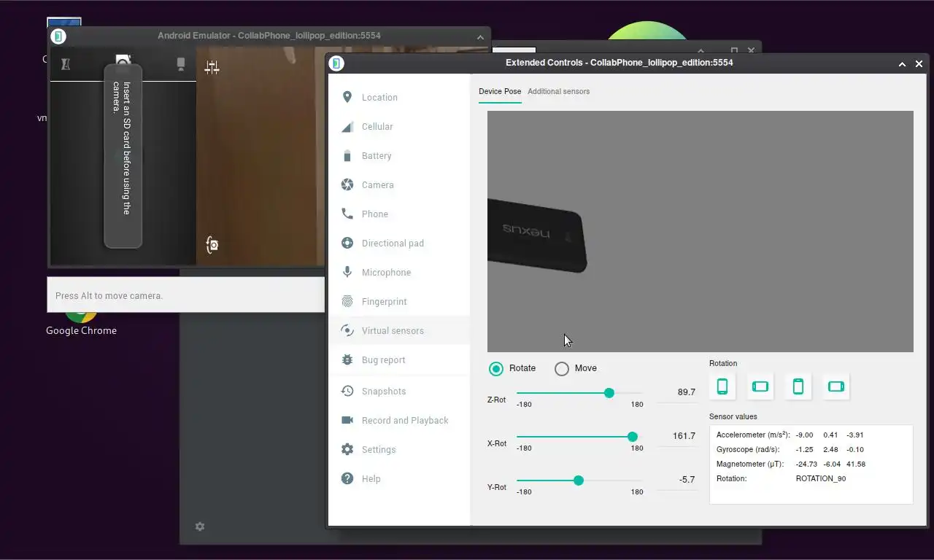Viewport: 934px width, 560px height.
Task: Click the Gyroscope readings row
Action: (x=791, y=450)
